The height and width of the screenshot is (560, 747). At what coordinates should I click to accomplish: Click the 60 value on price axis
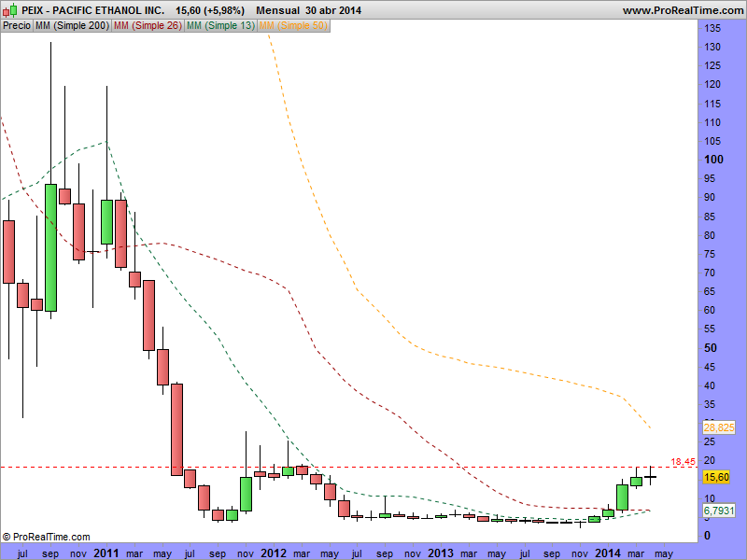coord(710,310)
